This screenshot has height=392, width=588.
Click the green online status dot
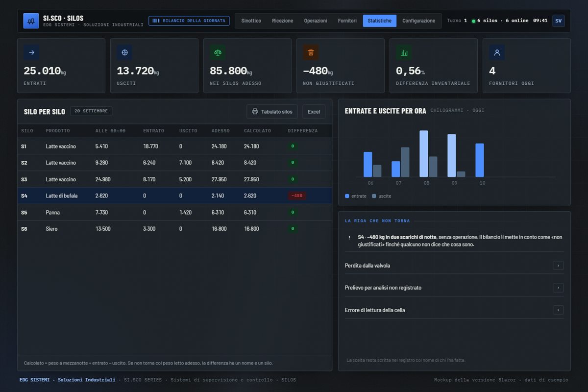(x=473, y=21)
